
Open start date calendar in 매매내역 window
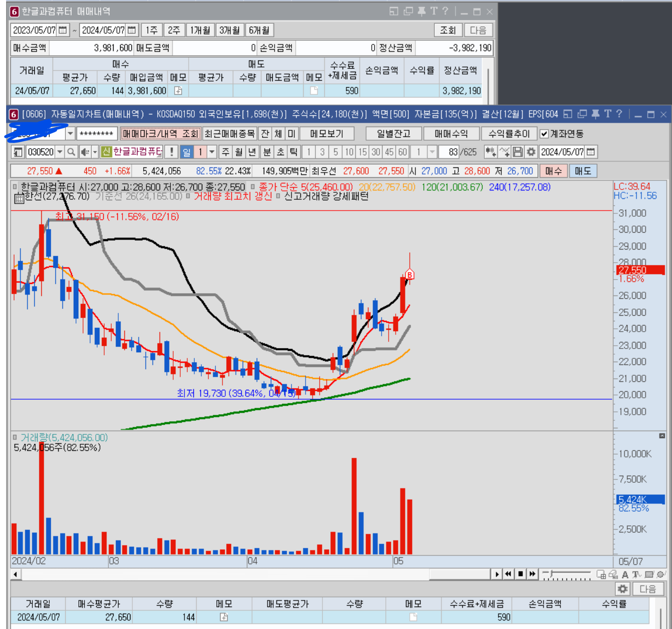coord(62,30)
